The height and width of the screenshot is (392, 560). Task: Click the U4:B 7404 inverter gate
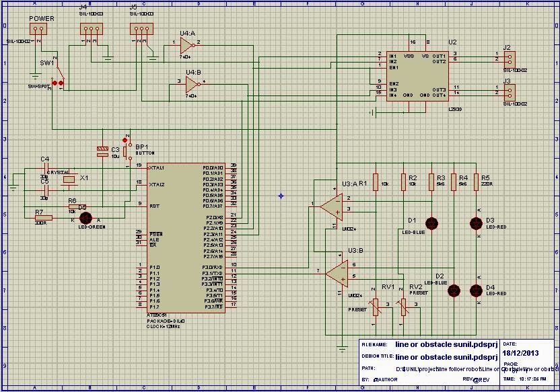[x=192, y=84]
